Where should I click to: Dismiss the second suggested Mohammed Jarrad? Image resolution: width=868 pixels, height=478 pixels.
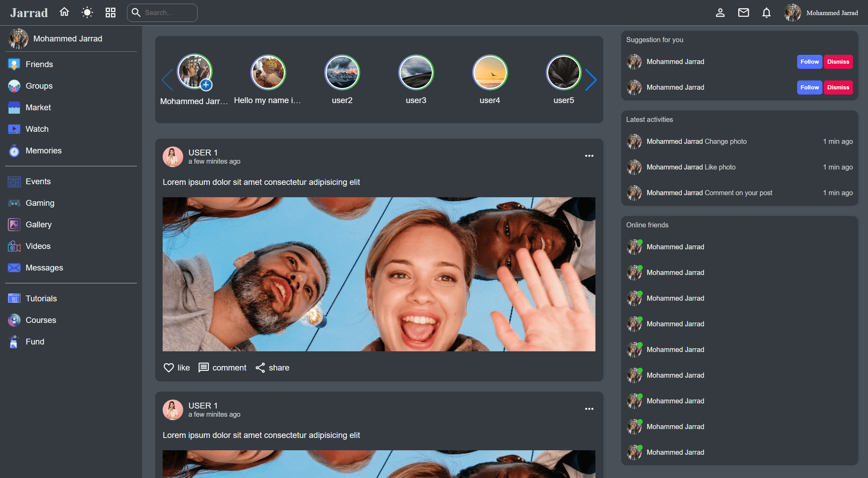[838, 88]
